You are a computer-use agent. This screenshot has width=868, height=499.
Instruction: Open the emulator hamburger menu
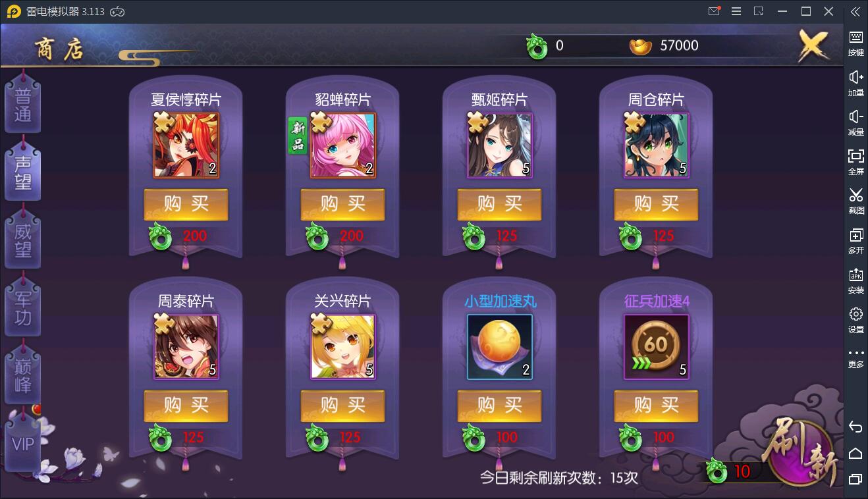pos(736,11)
